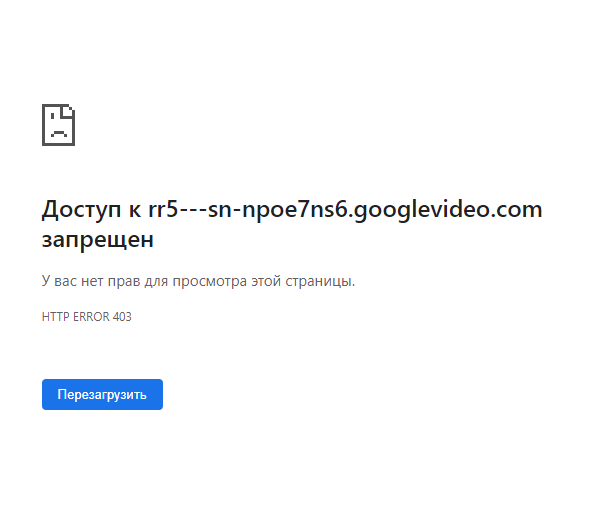
Task: Click the blue Перезагрузить button
Action: click(102, 394)
